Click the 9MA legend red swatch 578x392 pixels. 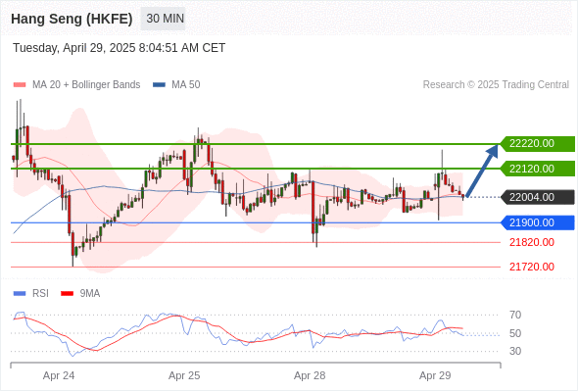[x=67, y=294]
